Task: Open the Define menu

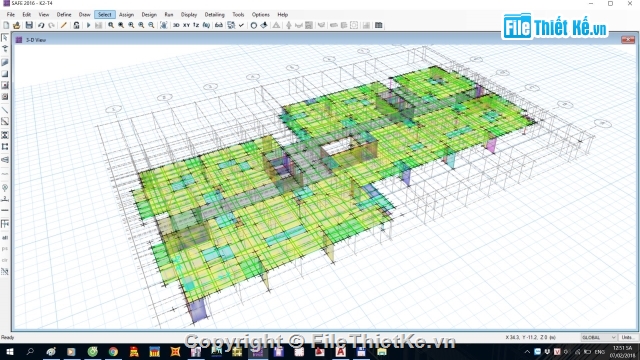Action: click(64, 15)
